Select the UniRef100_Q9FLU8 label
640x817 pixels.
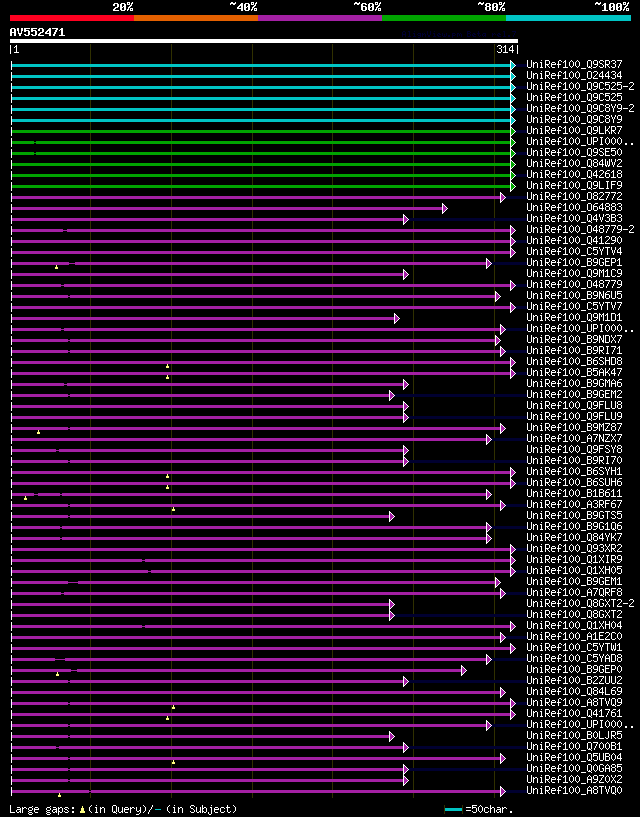pyautogui.click(x=574, y=405)
